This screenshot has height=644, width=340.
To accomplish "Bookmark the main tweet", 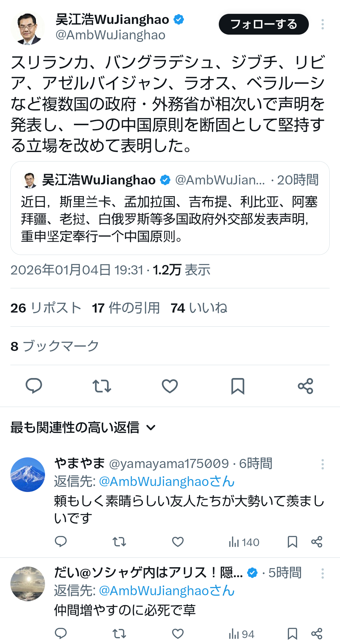I will tap(238, 386).
